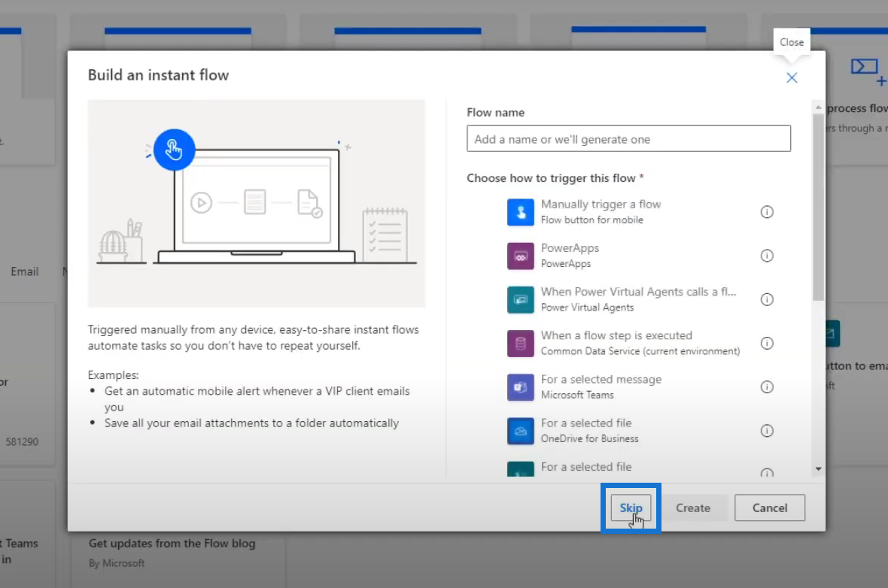
Task: Choose 'When a flow step is executed' option
Action: [616, 335]
